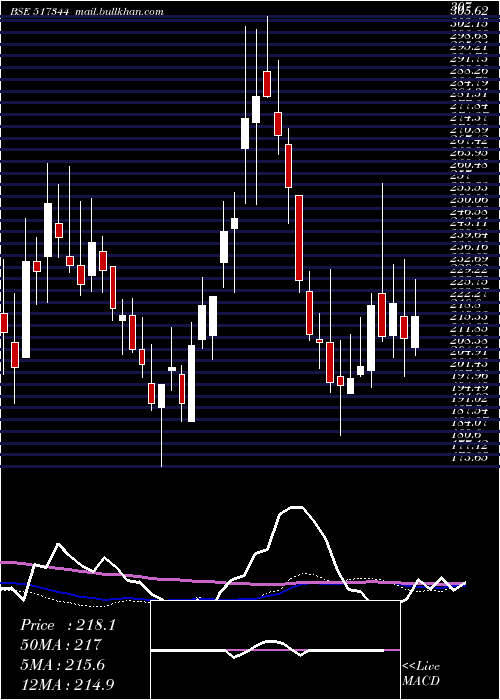Click the 270.89 price axis label
Image resolution: width=500 pixels, height=700 pixels.
pyautogui.click(x=469, y=129)
